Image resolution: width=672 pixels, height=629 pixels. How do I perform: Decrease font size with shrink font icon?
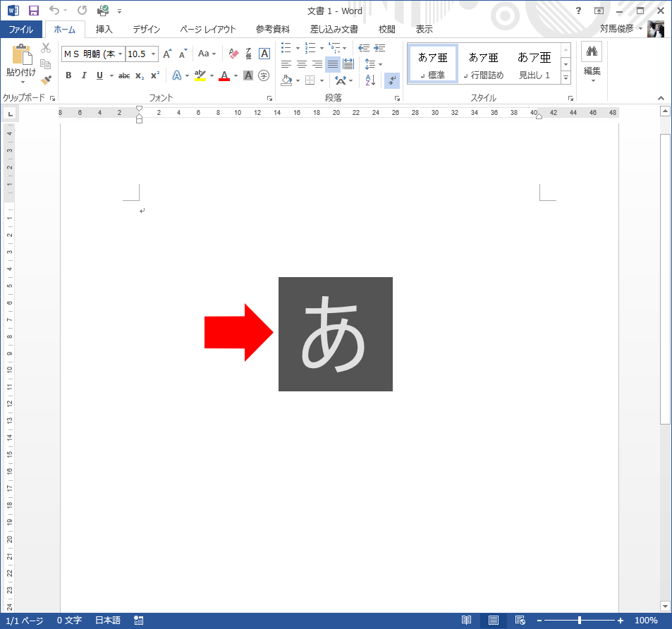click(x=183, y=54)
